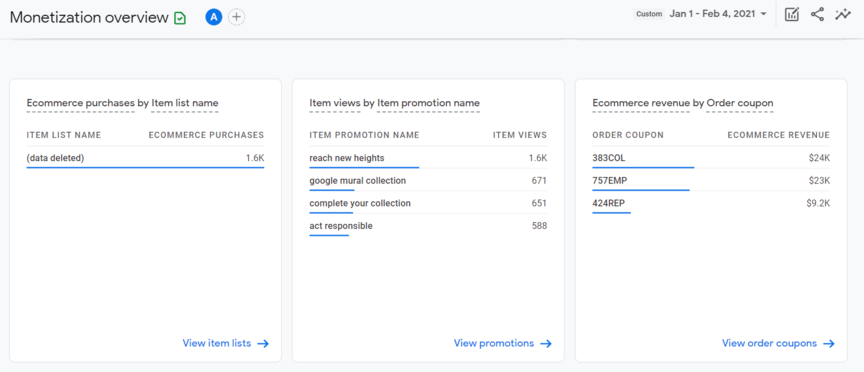
Task: Select the '(data deleted)' row
Action: pyautogui.click(x=145, y=158)
